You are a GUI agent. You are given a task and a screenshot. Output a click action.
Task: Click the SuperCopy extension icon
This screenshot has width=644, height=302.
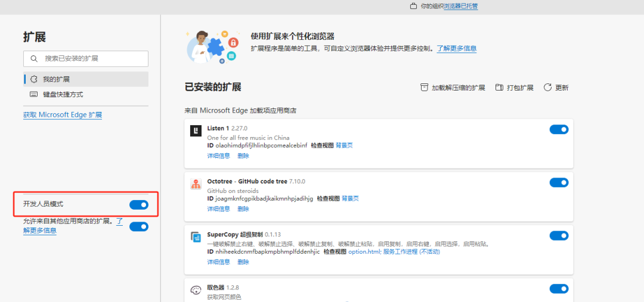click(196, 237)
